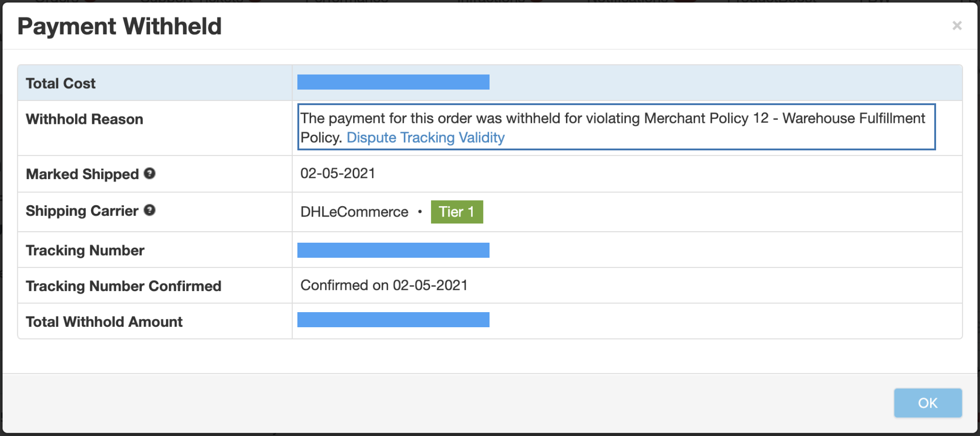Select the Marked Shipped date 02-05-2021
Viewport: 980px width, 436px height.
[x=338, y=174]
